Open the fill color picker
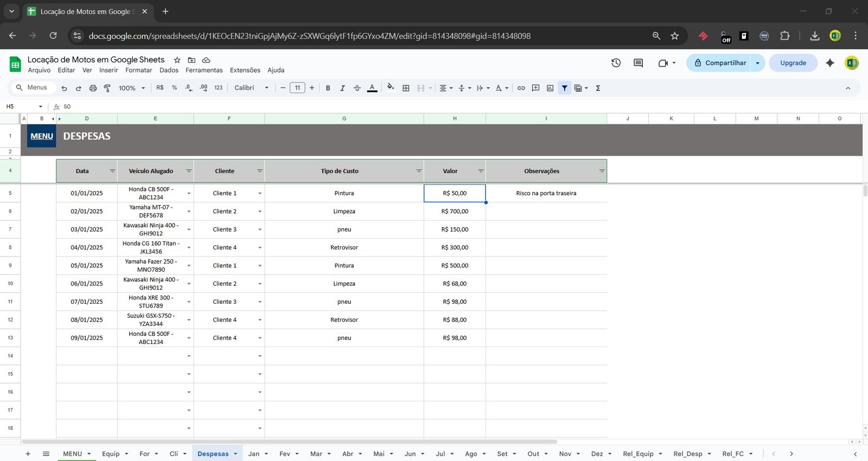868x461 pixels. pos(391,88)
